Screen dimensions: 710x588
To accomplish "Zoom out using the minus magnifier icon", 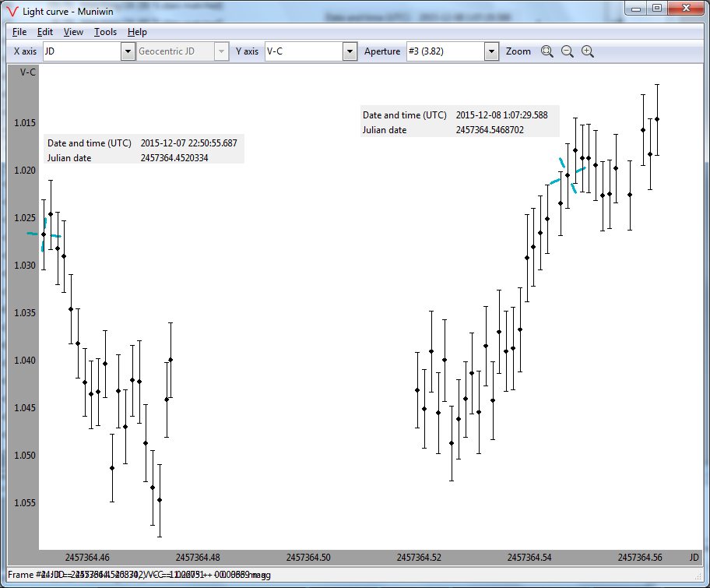I will click(568, 51).
